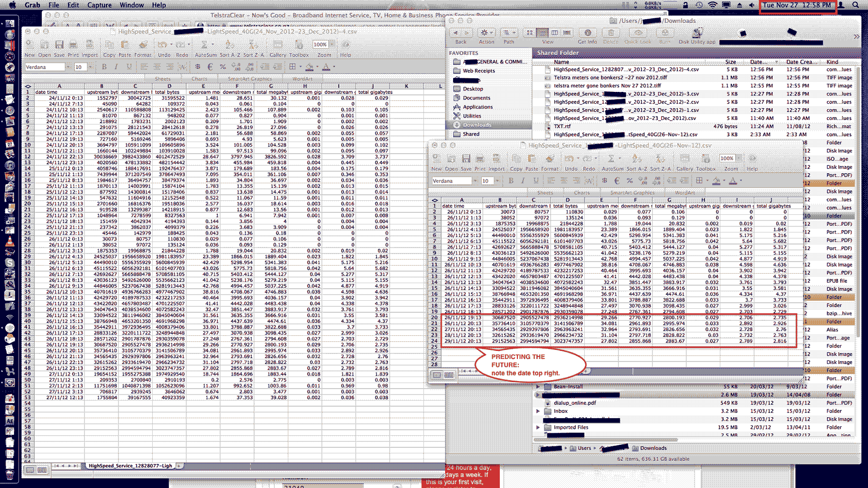Image resolution: width=868 pixels, height=488 pixels.
Task: Open font name dropdown in left spreadsheet
Action: tap(68, 67)
